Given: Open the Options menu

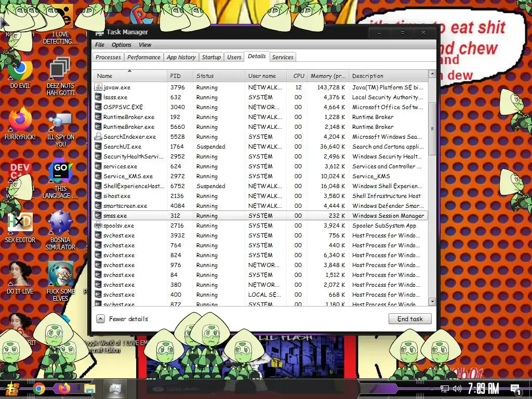Looking at the screenshot, I should (122, 45).
